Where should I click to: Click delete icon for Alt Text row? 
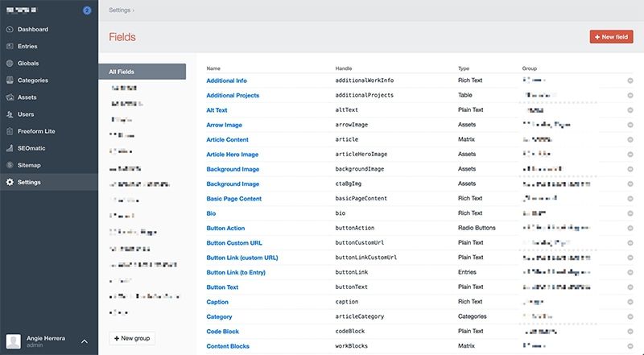point(630,110)
